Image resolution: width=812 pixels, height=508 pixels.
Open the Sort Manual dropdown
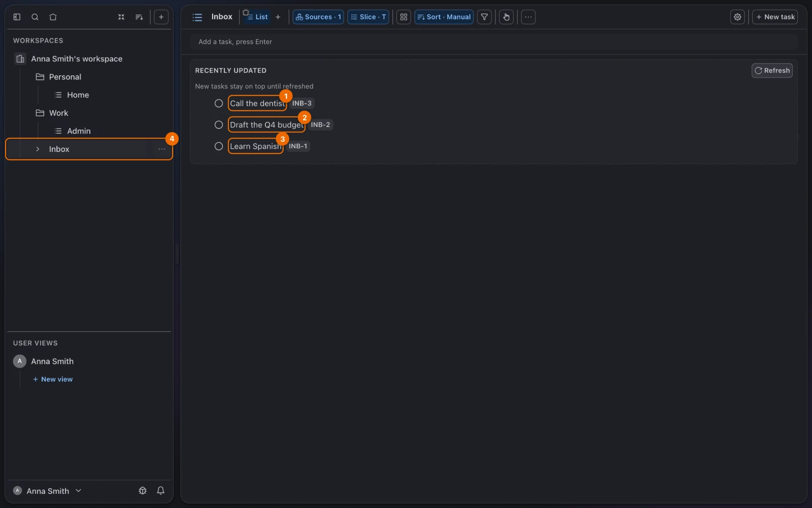pos(444,17)
